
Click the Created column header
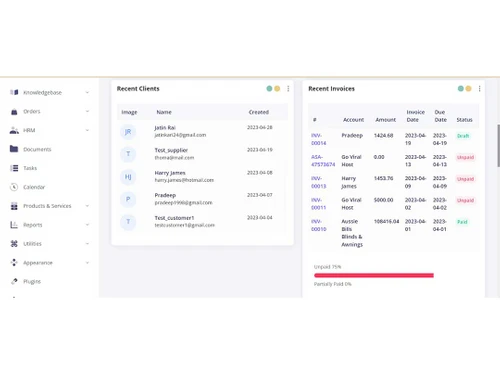(259, 112)
